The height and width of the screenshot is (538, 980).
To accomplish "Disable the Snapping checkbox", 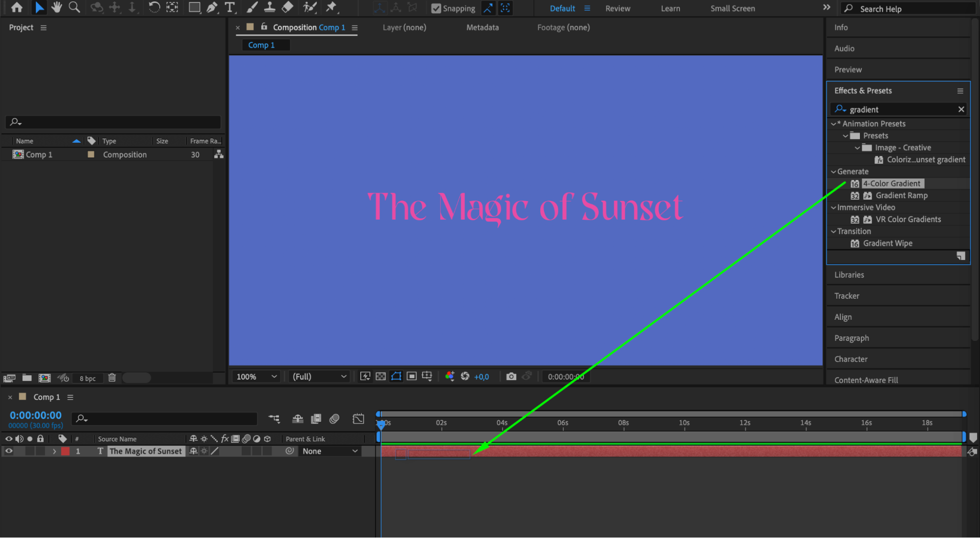I will tap(436, 8).
